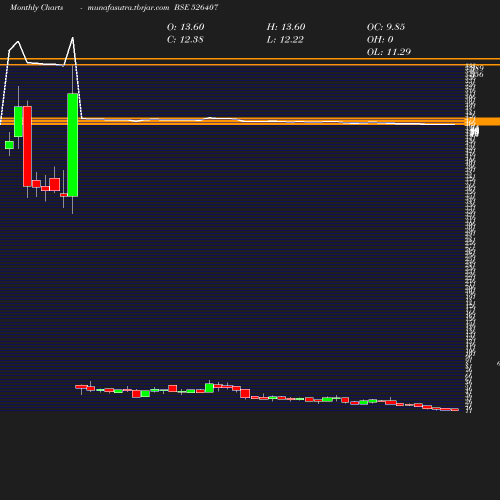Click the 'OC: 9.85' reading
This screenshot has width=500, height=500.
[386, 27]
